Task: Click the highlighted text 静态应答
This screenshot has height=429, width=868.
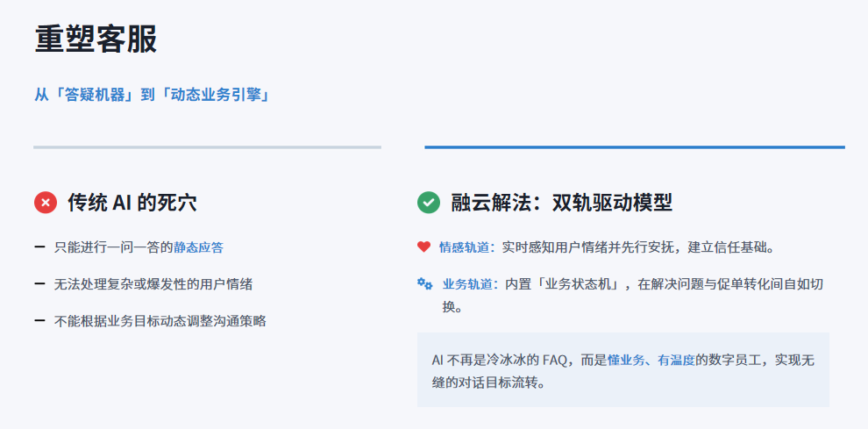Action: point(198,247)
